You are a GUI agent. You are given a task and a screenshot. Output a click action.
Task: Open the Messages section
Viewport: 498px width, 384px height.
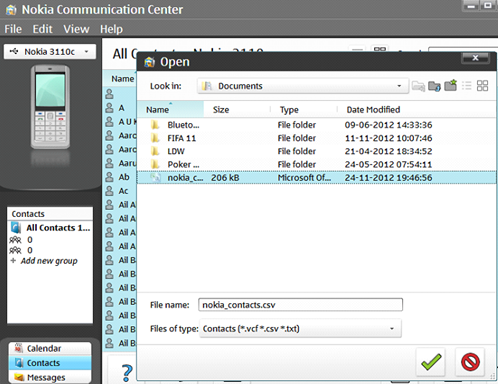(x=50, y=377)
